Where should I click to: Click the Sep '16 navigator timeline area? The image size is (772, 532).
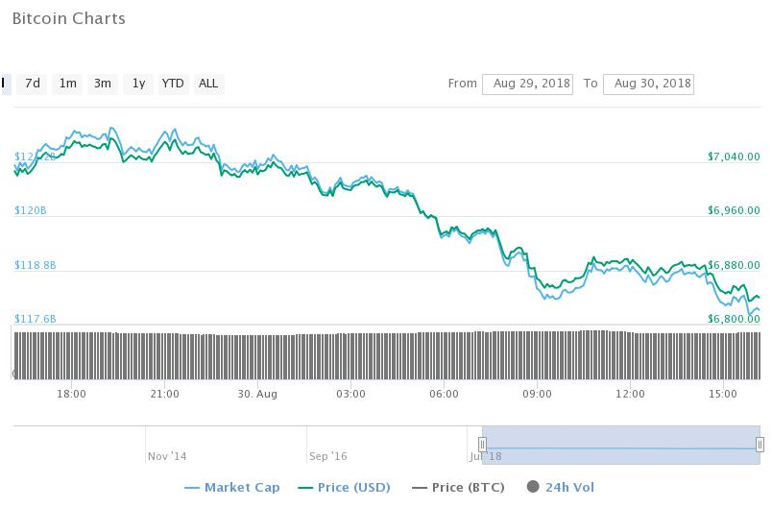tap(327, 456)
